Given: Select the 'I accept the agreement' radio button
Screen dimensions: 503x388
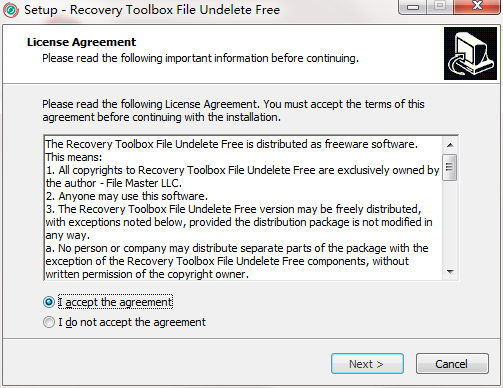Looking at the screenshot, I should coord(49,302).
